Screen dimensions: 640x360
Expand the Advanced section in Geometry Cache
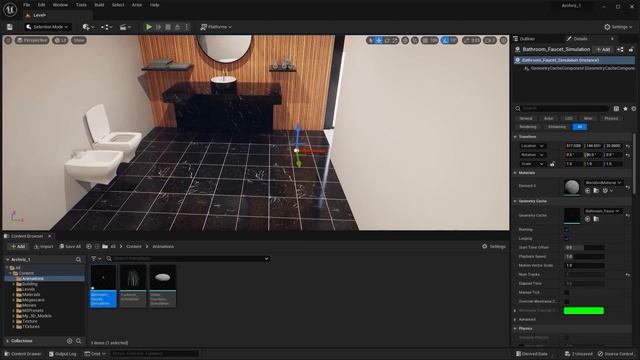(x=515, y=320)
